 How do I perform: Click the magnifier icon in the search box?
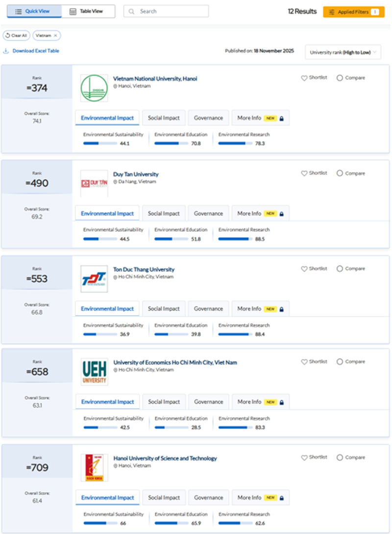click(131, 11)
